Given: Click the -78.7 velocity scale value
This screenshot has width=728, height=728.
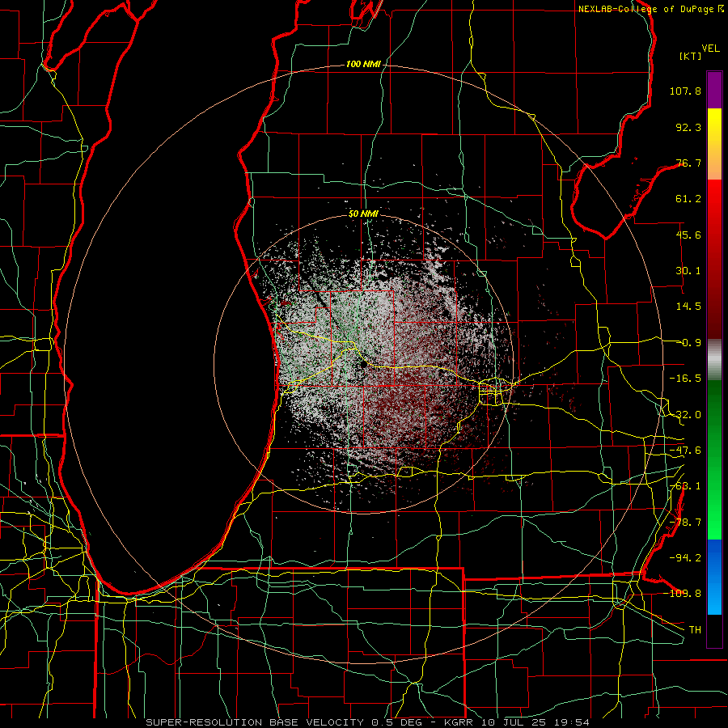Looking at the screenshot, I should (x=685, y=523).
